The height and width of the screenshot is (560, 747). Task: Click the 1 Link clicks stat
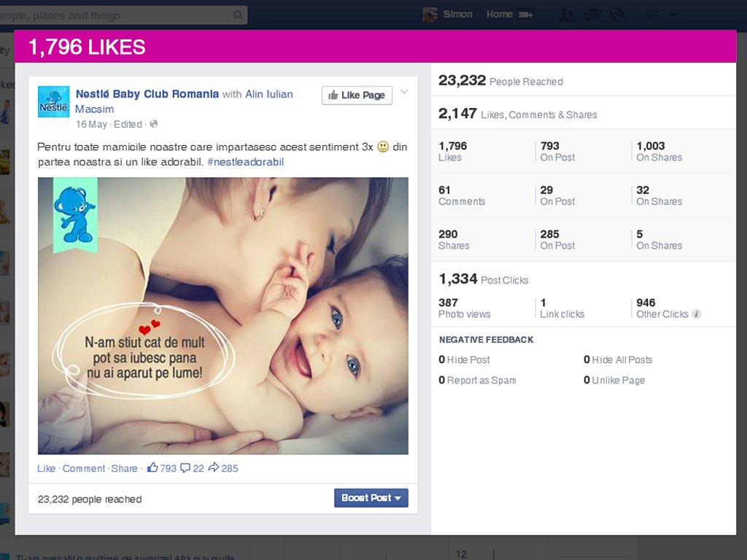(562, 308)
